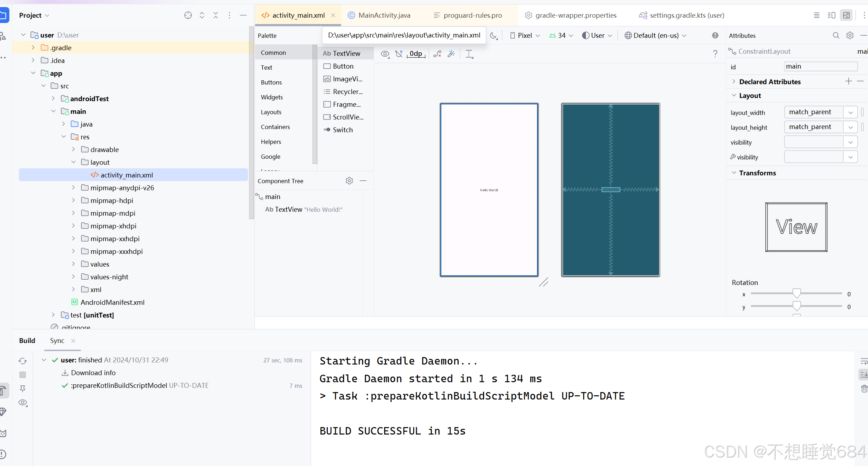
Task: Click the pin tab icon in Build sidebar
Action: (23, 389)
